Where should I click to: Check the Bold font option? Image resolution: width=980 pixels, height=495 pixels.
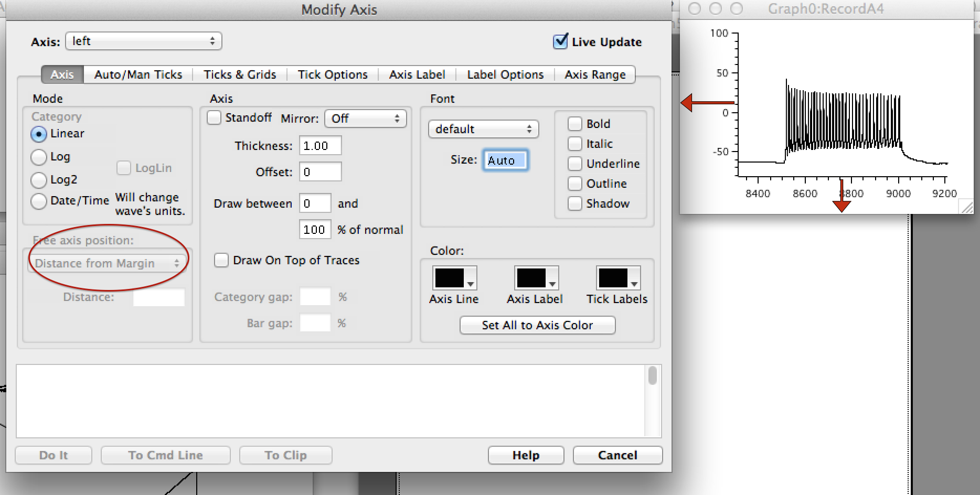tap(575, 124)
